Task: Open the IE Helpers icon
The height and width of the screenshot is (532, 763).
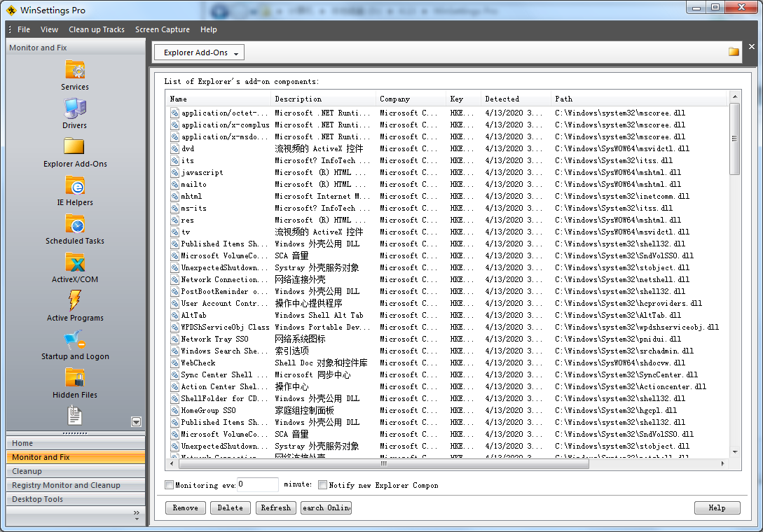Action: tap(75, 185)
